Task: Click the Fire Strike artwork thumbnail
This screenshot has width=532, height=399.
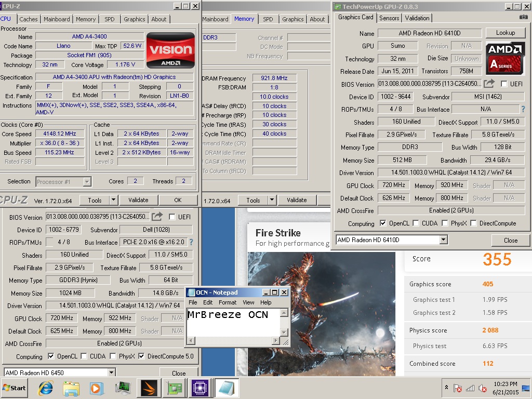Action: (x=321, y=314)
